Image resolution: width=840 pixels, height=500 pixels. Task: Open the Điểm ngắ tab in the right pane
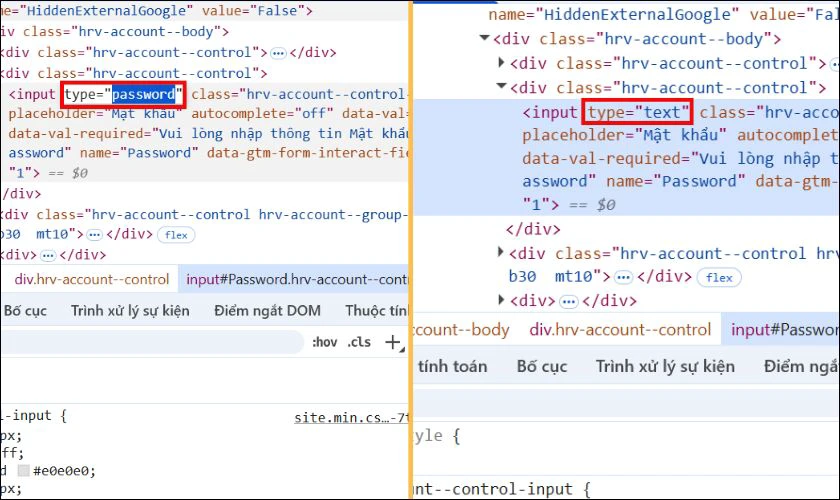[x=801, y=367]
